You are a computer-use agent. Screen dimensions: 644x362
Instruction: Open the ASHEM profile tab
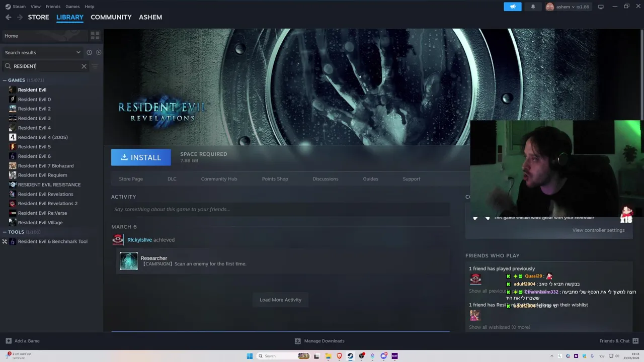click(150, 17)
